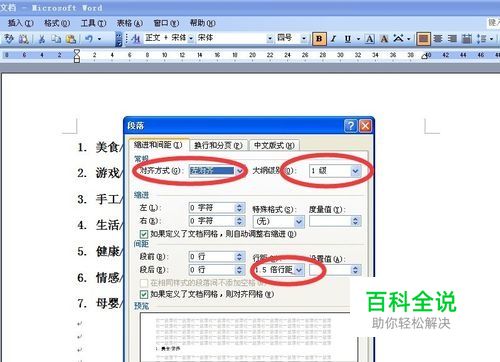Screen dimensions: 500x362
Task: Adjust the 度量值 spinner arrows
Action: pyautogui.click(x=356, y=221)
